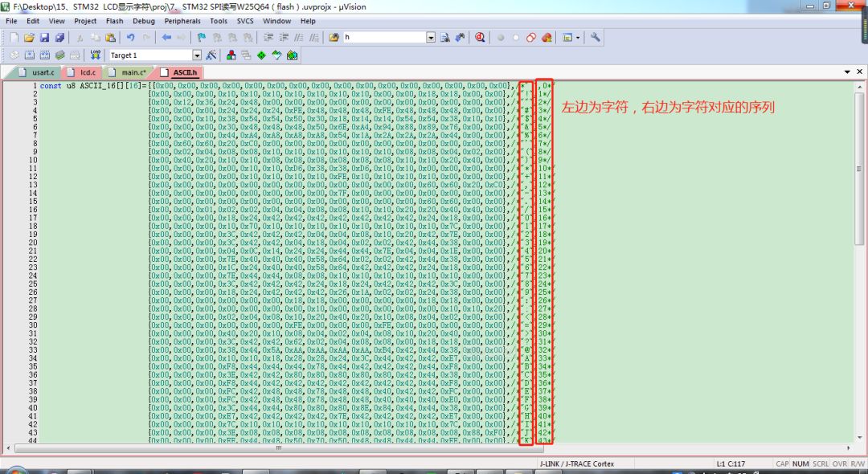Click the incremental find binoculars icon

[x=460, y=38]
